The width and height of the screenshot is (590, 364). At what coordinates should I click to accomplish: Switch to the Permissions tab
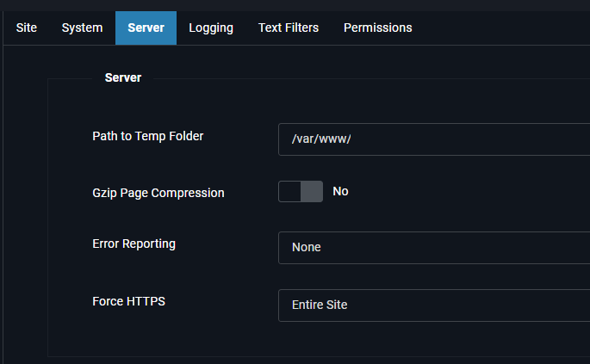click(x=377, y=28)
